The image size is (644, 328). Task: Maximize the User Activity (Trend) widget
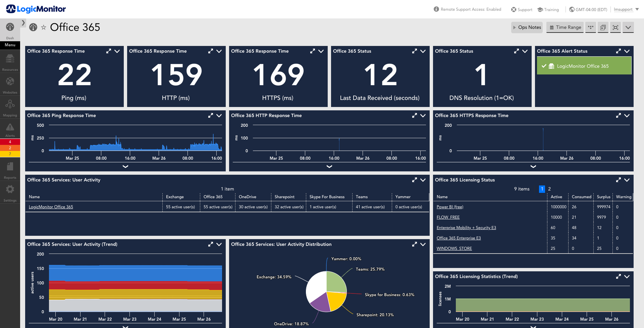point(211,244)
